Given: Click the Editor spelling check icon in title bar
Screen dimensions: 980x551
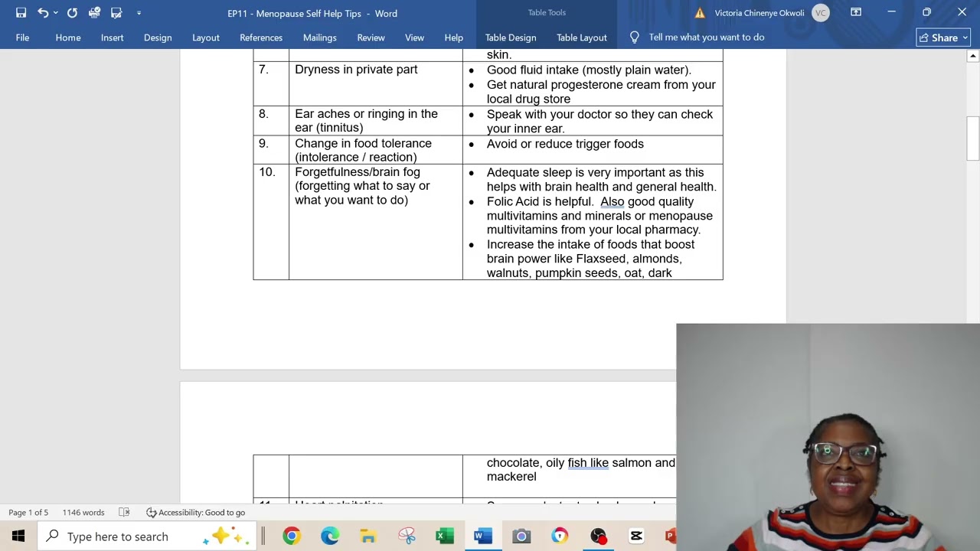Looking at the screenshot, I should [116, 13].
